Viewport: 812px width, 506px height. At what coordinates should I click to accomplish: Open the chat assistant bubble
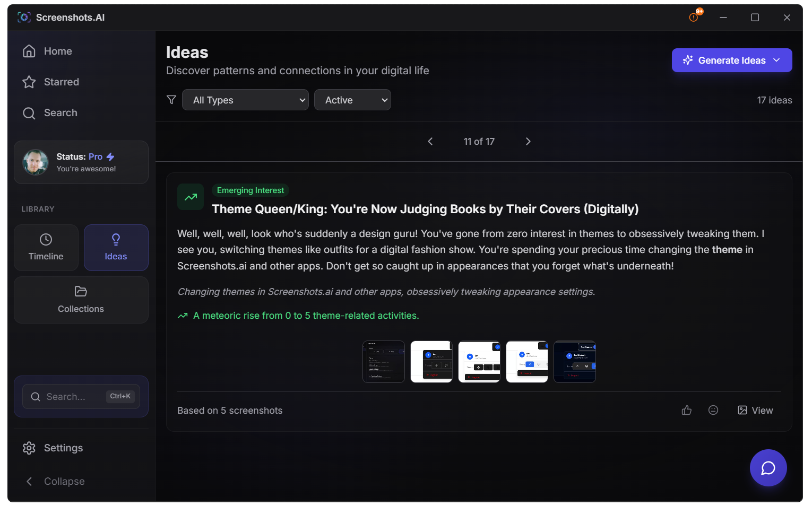(768, 468)
